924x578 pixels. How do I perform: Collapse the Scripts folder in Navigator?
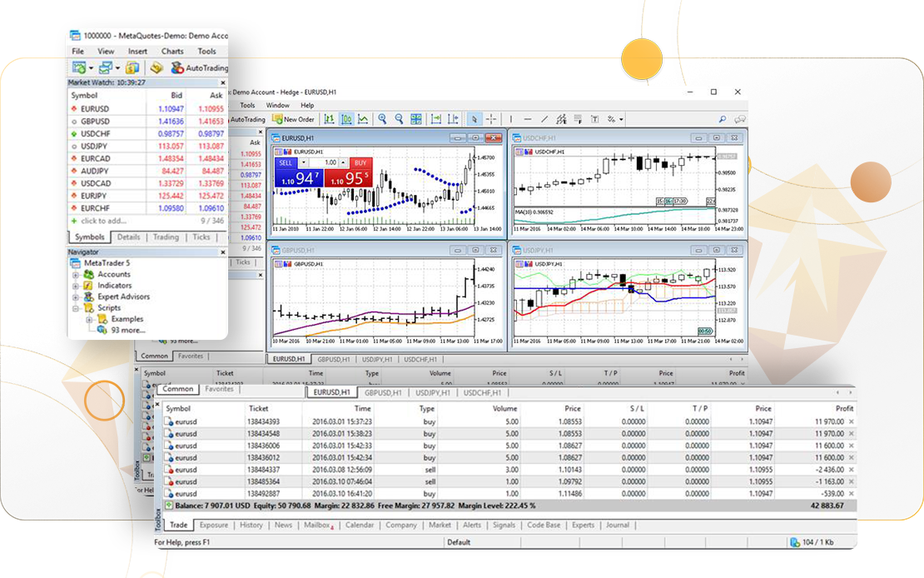pyautogui.click(x=77, y=308)
